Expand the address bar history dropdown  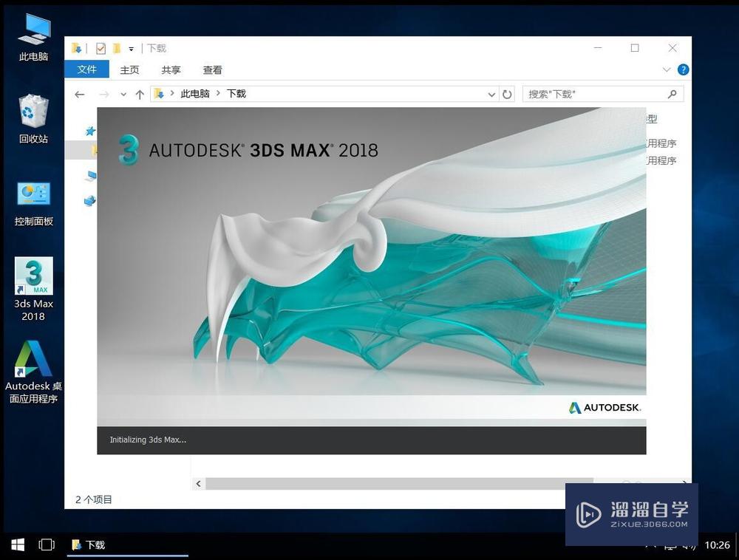click(491, 95)
